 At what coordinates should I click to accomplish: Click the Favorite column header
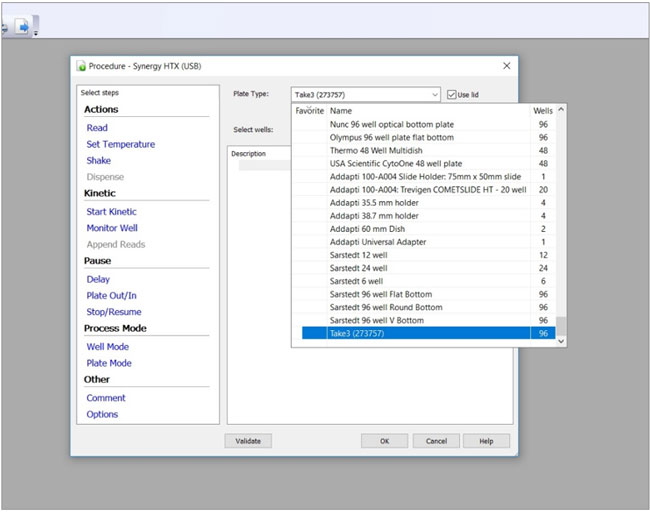[309, 111]
